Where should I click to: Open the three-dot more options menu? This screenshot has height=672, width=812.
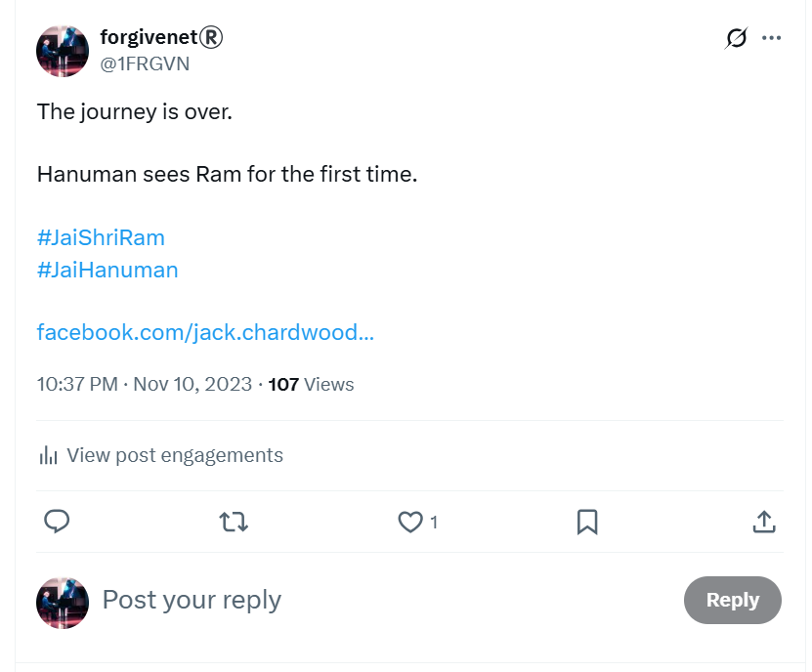771,38
